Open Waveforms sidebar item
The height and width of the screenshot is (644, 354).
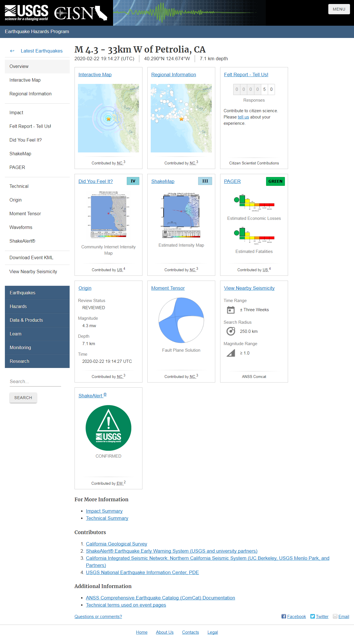point(37,227)
